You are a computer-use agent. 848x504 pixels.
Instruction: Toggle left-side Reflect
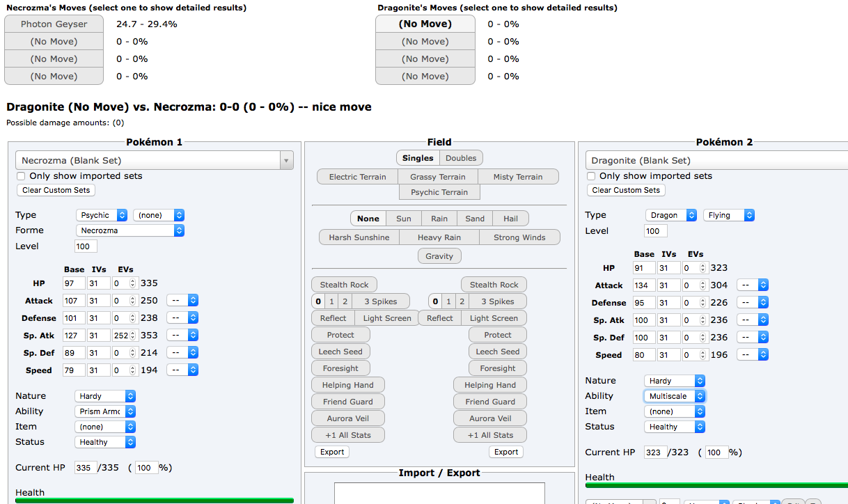pyautogui.click(x=333, y=318)
